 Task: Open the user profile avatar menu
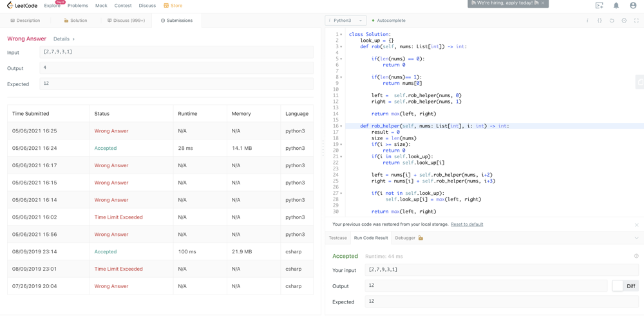633,6
